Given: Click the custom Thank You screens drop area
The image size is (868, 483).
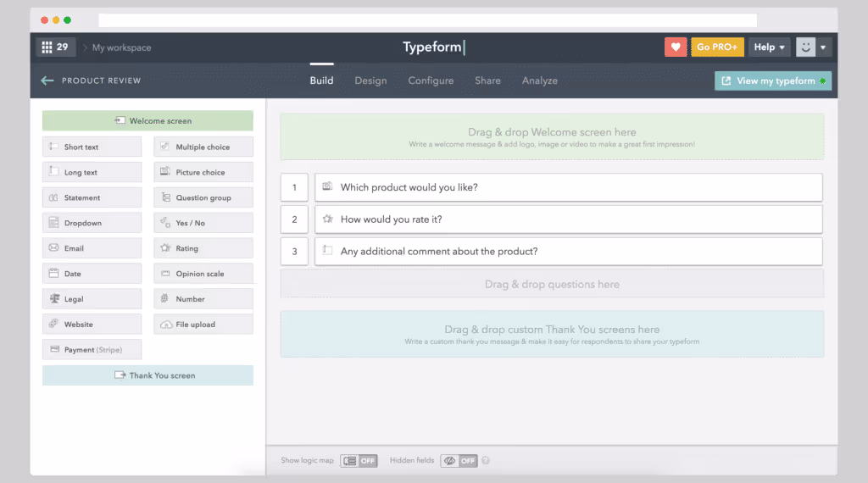Looking at the screenshot, I should [x=552, y=334].
